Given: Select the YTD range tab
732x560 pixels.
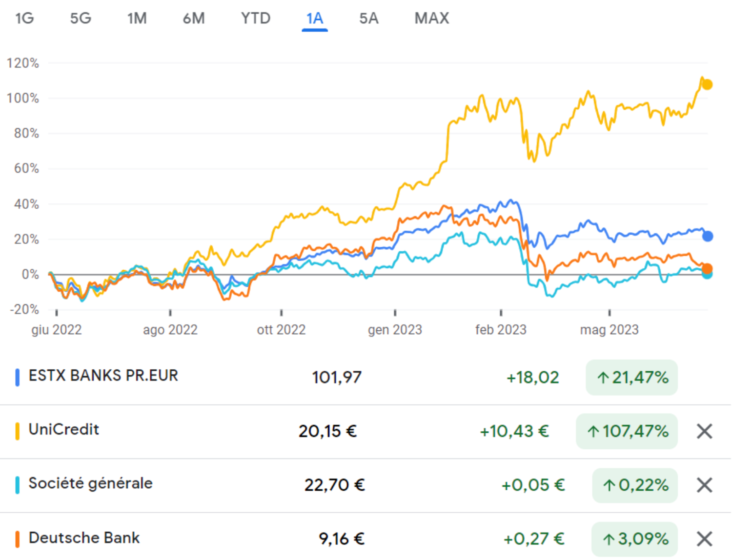Looking at the screenshot, I should 256,19.
